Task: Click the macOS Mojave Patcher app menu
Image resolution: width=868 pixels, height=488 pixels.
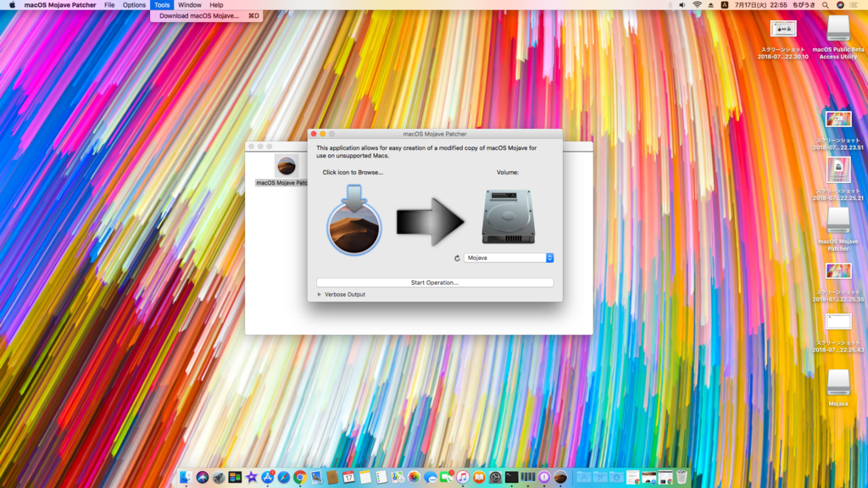Action: [x=60, y=5]
